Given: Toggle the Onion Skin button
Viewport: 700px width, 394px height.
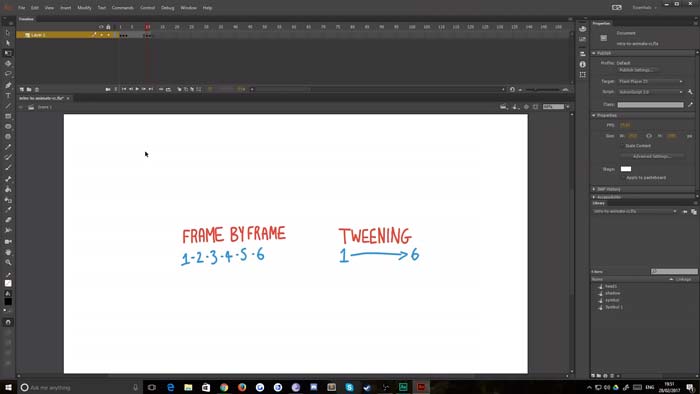Looking at the screenshot, I should [179, 89].
